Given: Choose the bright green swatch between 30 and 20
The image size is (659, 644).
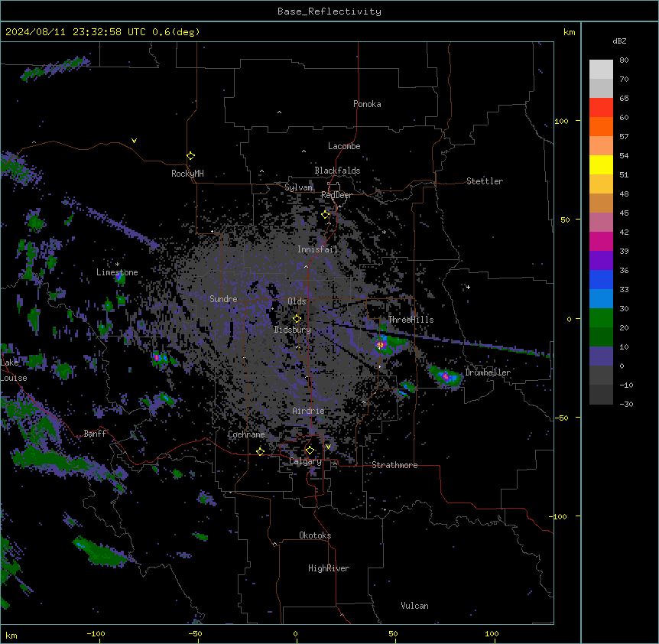Looking at the screenshot, I should pyautogui.click(x=601, y=318).
